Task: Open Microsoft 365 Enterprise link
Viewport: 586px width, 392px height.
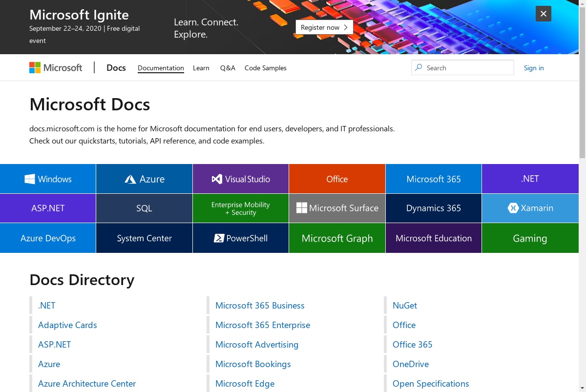Action: pyautogui.click(x=263, y=325)
